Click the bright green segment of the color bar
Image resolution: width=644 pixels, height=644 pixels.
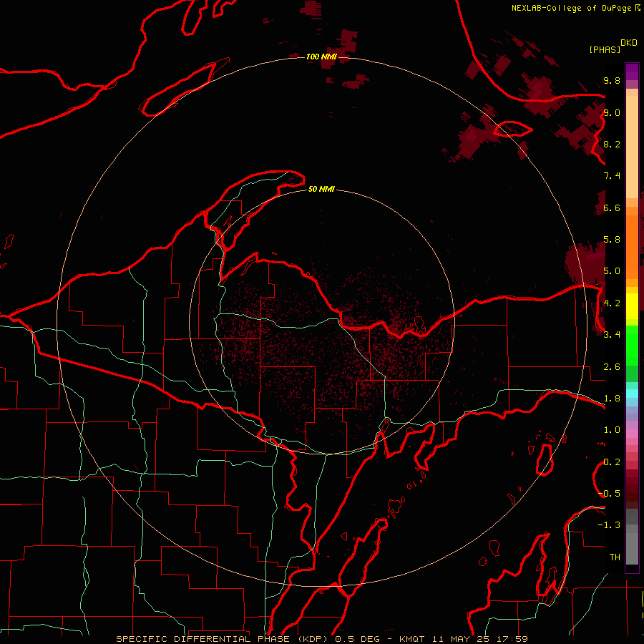click(x=632, y=345)
